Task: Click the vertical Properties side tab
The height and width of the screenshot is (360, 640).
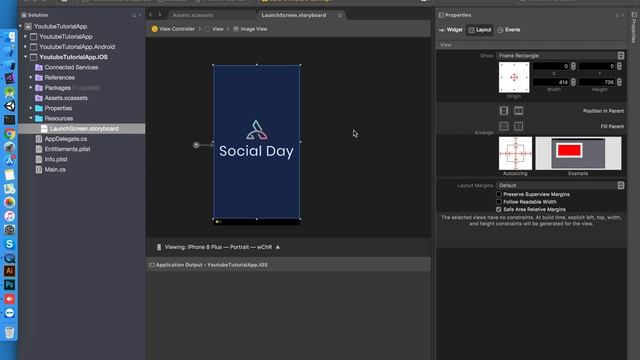Action: coord(633,27)
